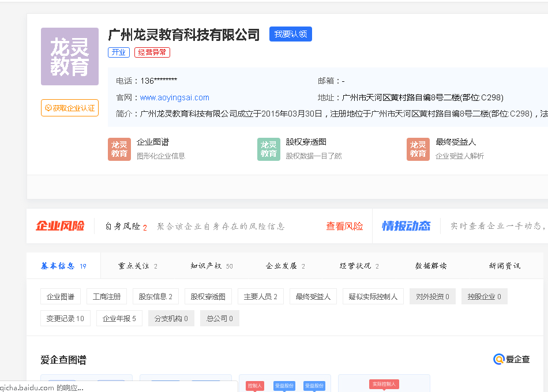Screen dimensions: 548x392
Task: Jump to 企业图谱 section chip
Action: 61,297
